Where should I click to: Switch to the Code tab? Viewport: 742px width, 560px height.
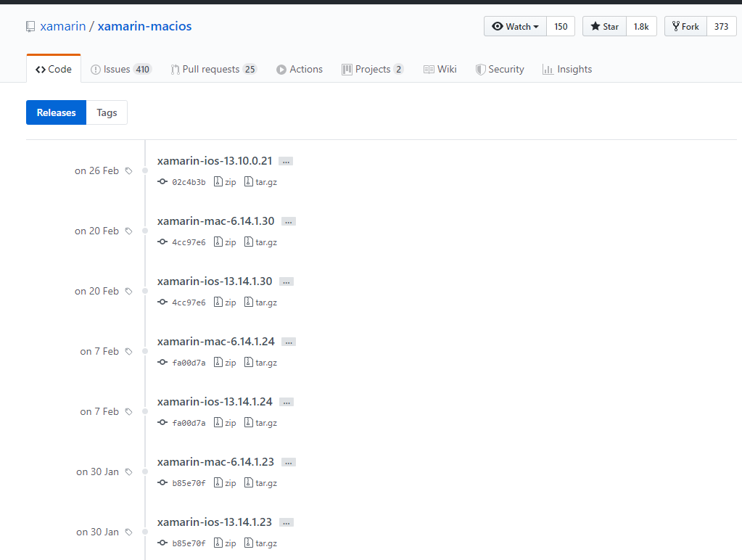tap(54, 69)
